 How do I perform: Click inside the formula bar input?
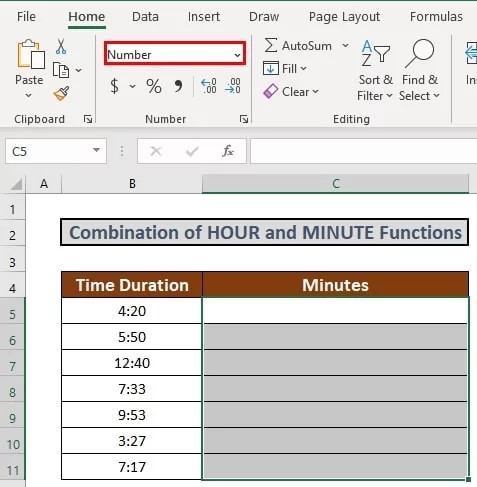(x=363, y=151)
